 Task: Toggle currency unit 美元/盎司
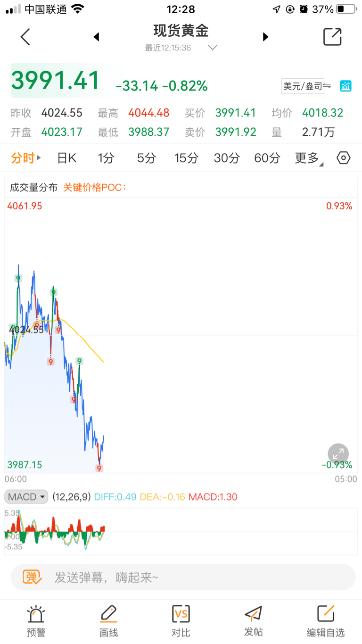pyautogui.click(x=306, y=86)
